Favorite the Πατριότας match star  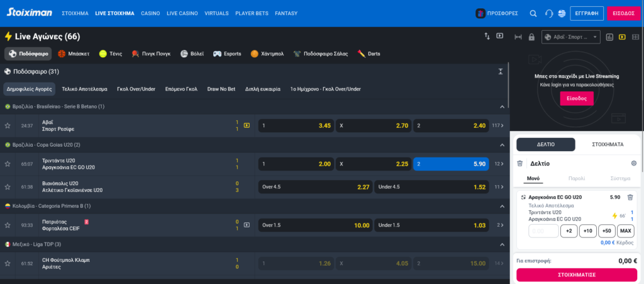click(x=8, y=225)
